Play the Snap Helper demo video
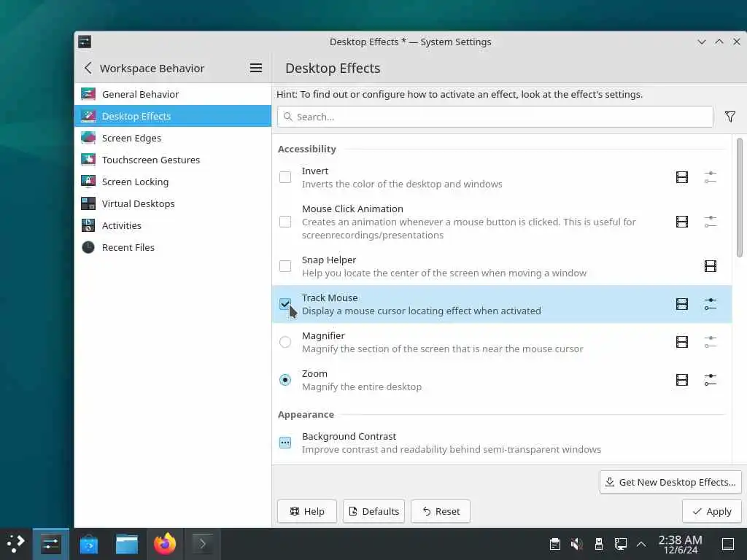747x560 pixels. [710, 265]
